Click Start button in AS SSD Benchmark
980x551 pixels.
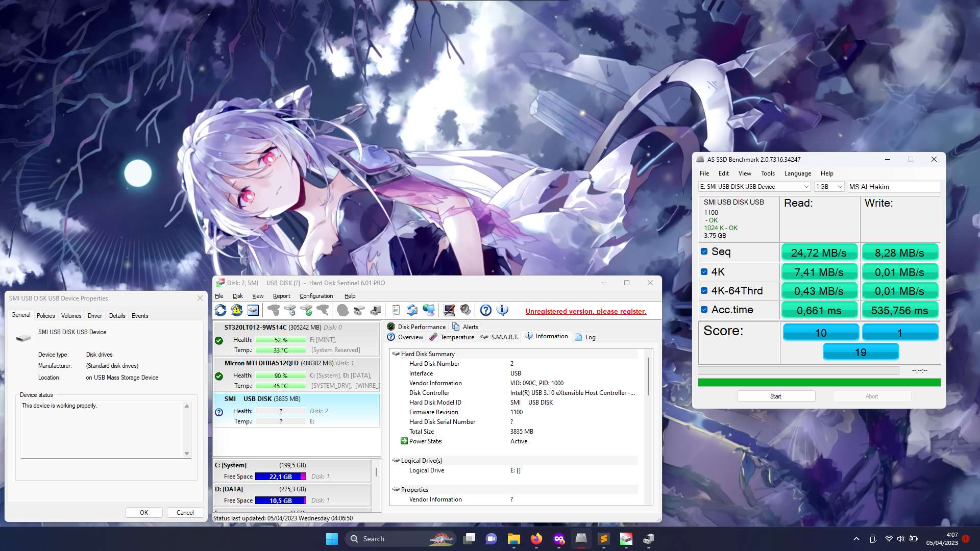[x=776, y=396]
